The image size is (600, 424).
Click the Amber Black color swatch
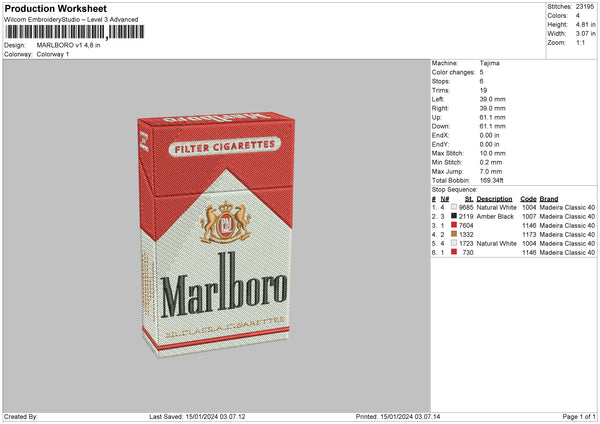[454, 216]
